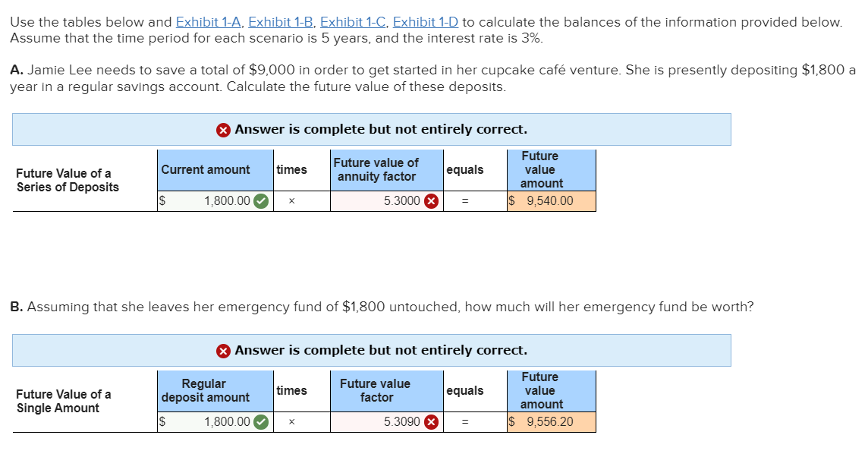Select the Future value factor 5.3090 field
Image resolution: width=868 pixels, height=454 pixels.
[379, 421]
